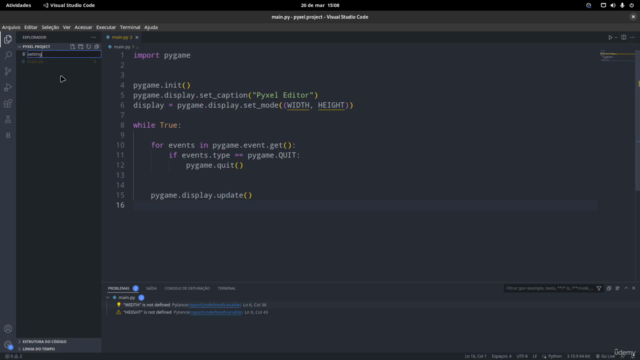Open the Ver menu
This screenshot has width=640, height=360.
(x=67, y=27)
